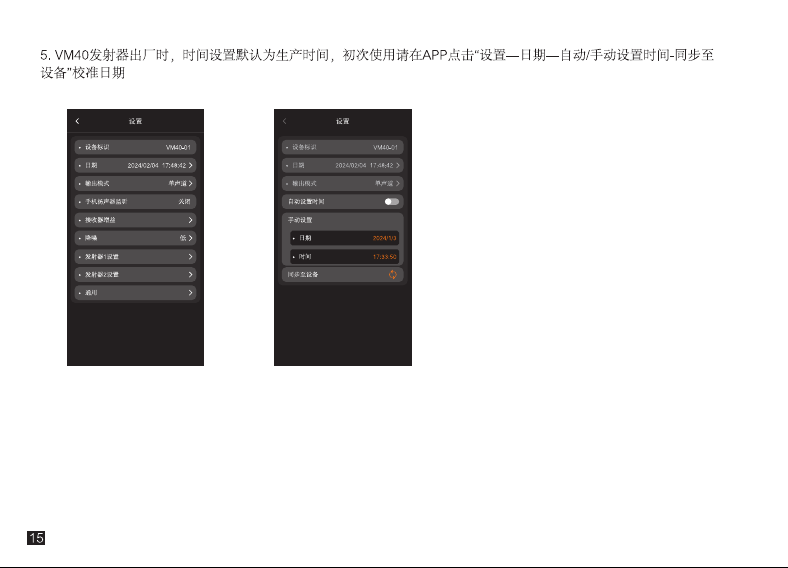Expand 降噪 row chevron

(x=190, y=238)
